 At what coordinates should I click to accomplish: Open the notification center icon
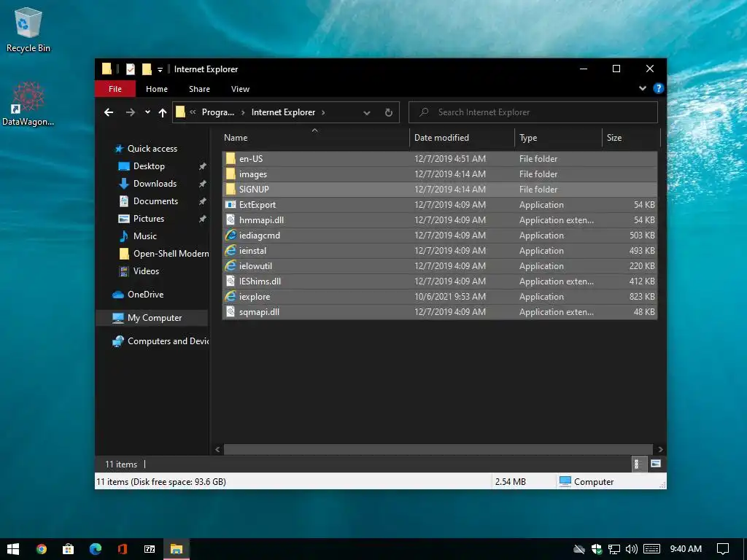pyautogui.click(x=723, y=549)
